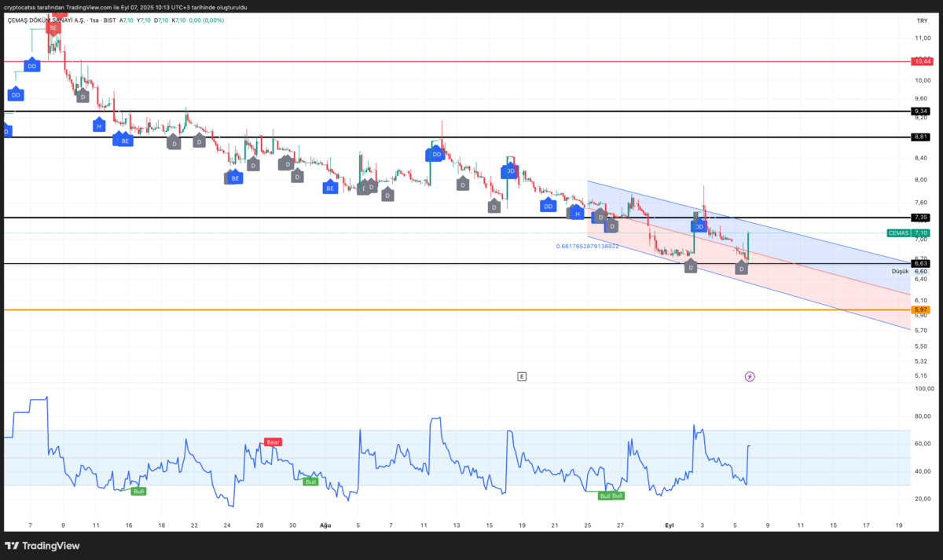
Task: Select the blue BE marker above date 24
Action: 234,178
